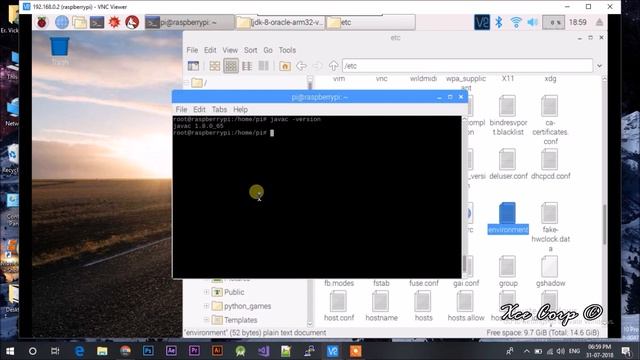
Task: Select ca-certificates.conf file
Action: pyautogui.click(x=550, y=120)
